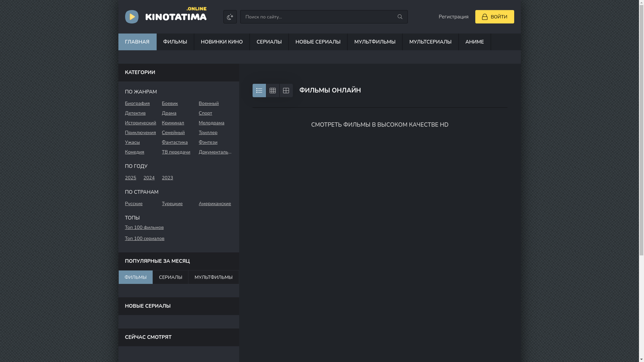Screen dimensions: 644x362
Task: Open Топ 100 фильмов link
Action: [144, 228]
